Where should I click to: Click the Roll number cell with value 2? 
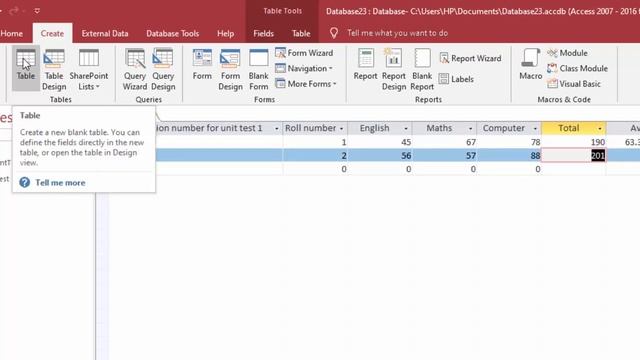click(315, 156)
